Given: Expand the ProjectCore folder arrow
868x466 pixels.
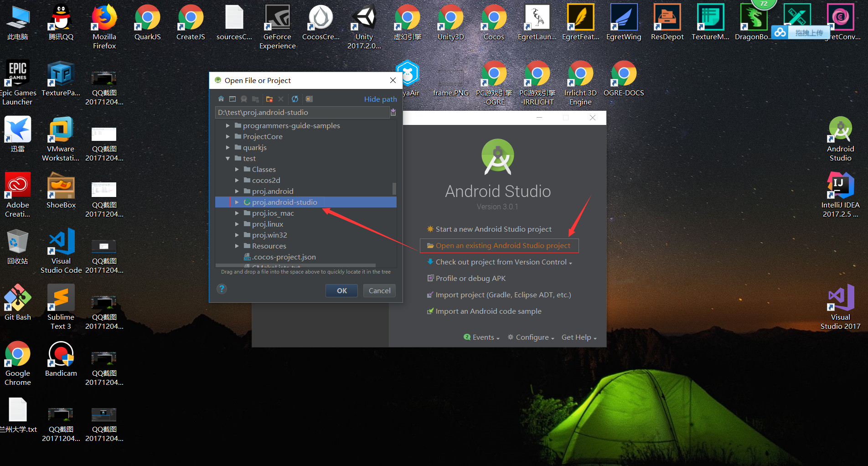Looking at the screenshot, I should click(x=227, y=136).
